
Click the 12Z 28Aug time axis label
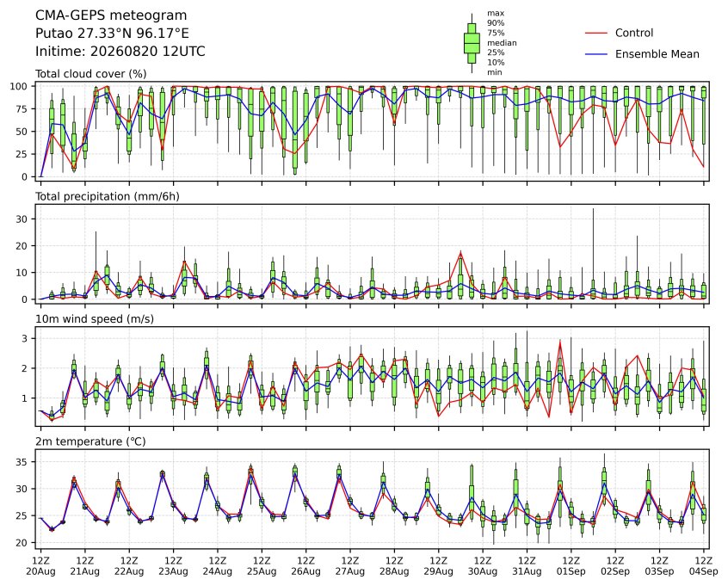pos(394,566)
